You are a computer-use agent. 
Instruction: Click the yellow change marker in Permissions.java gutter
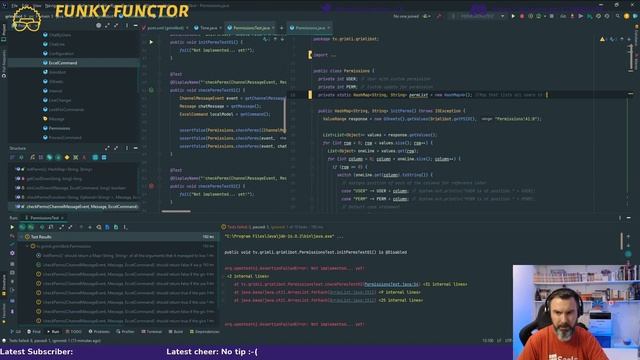[x=310, y=95]
